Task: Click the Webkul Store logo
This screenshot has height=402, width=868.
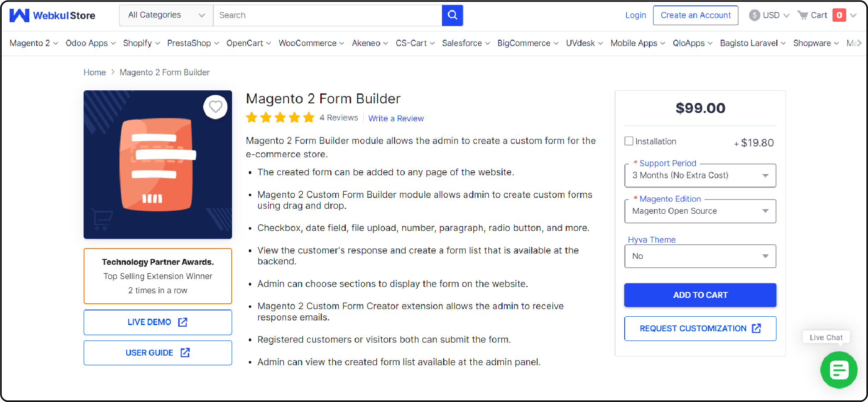Action: [x=52, y=15]
